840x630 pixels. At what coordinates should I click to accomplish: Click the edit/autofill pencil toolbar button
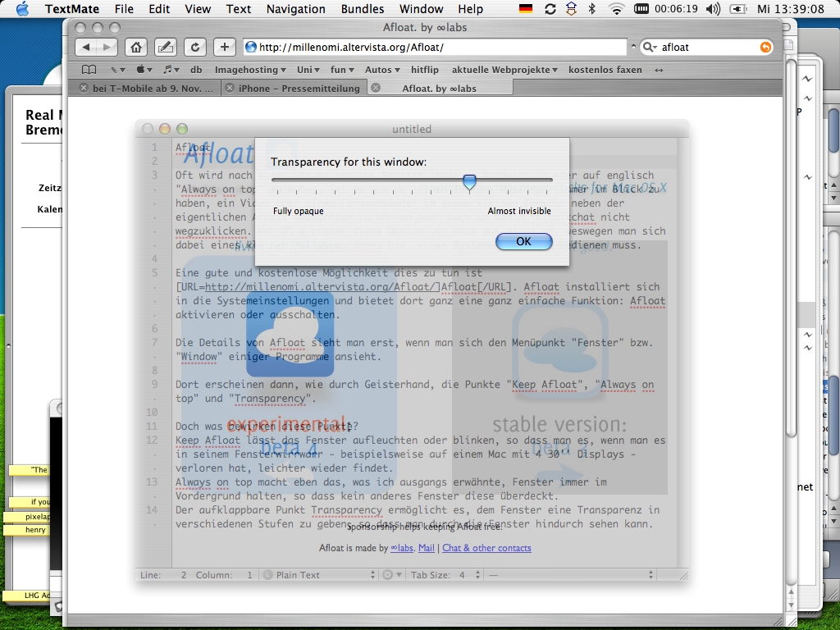pyautogui.click(x=166, y=47)
